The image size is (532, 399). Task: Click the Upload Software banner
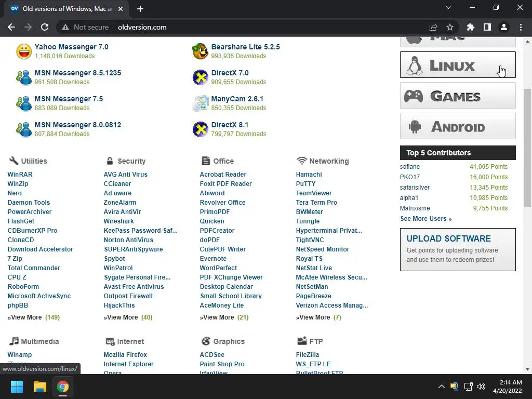[x=458, y=249]
